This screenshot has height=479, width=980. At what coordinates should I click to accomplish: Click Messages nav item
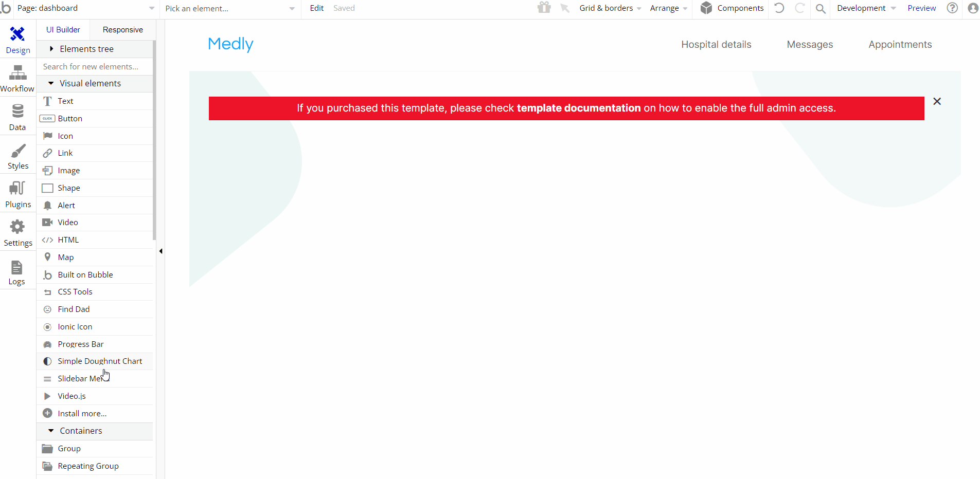click(810, 45)
